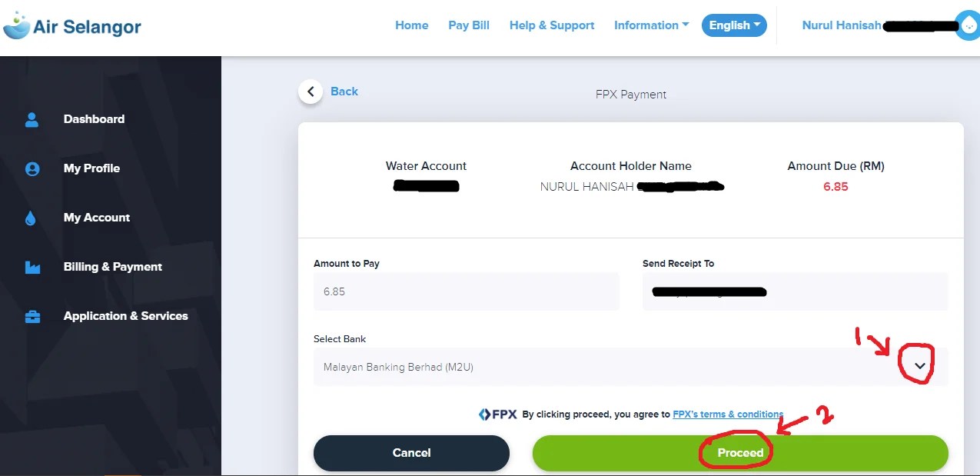The image size is (980, 476).
Task: Click the Send Receipt To field
Action: 794,291
